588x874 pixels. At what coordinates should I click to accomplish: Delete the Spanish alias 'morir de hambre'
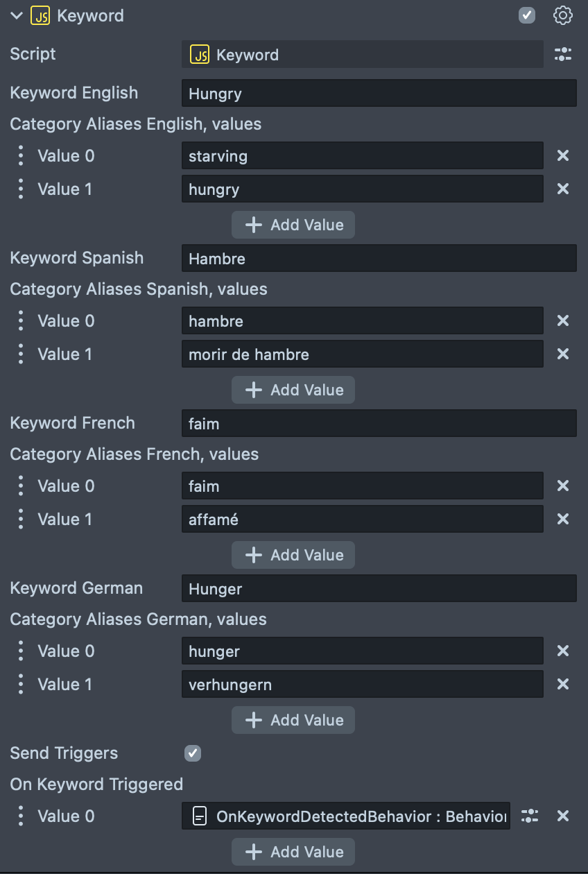[x=563, y=354]
